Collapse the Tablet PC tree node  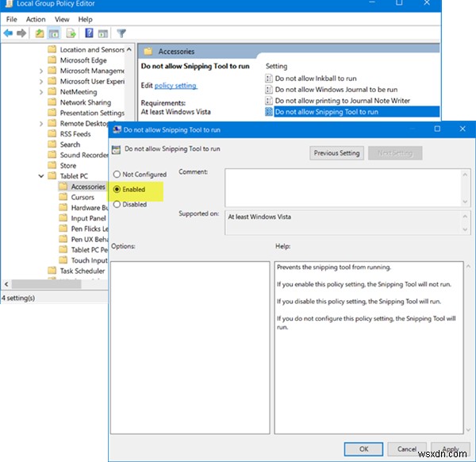[x=41, y=176]
